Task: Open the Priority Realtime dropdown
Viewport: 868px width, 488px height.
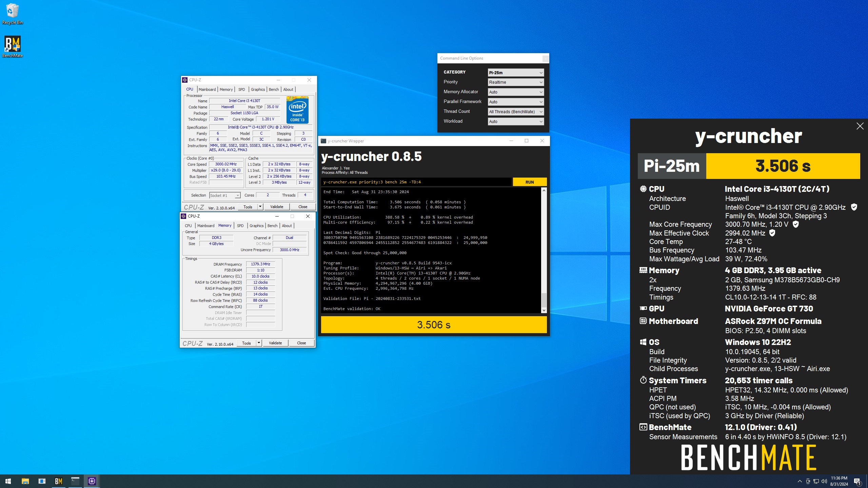Action: tap(516, 82)
